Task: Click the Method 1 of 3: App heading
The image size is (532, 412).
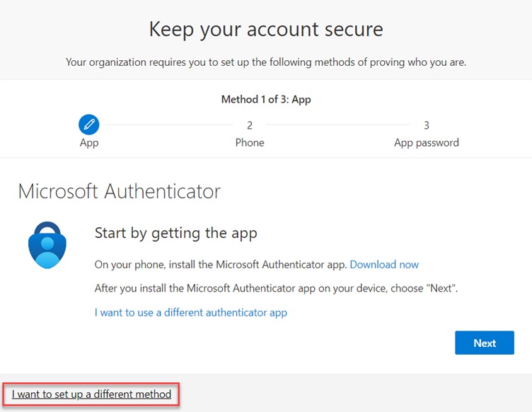Action: (x=266, y=99)
